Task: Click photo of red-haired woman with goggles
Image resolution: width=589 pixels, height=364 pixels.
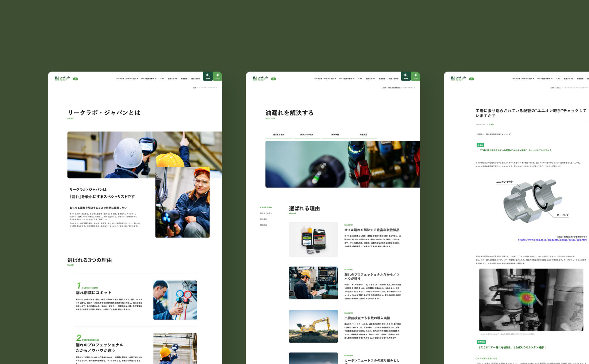Action: coord(183,202)
